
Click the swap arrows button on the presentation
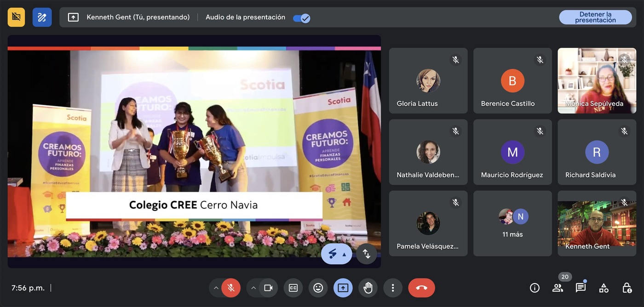(x=367, y=254)
